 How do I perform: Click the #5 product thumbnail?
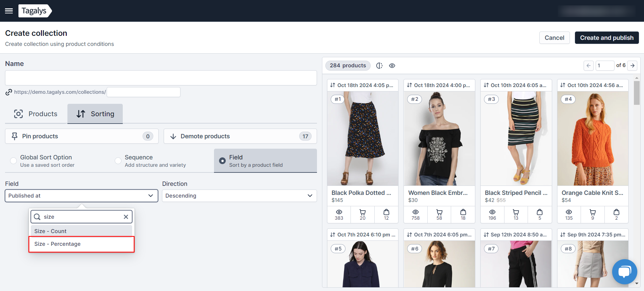363,264
